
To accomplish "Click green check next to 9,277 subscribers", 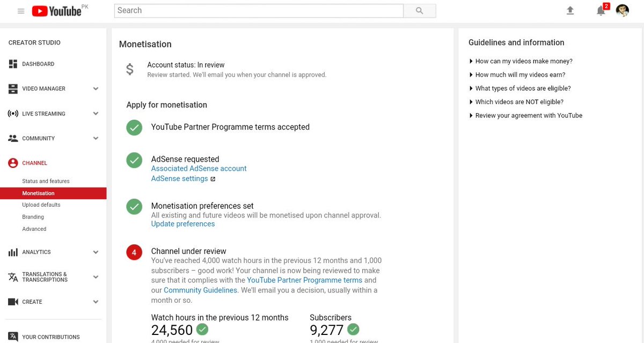I will [x=353, y=329].
